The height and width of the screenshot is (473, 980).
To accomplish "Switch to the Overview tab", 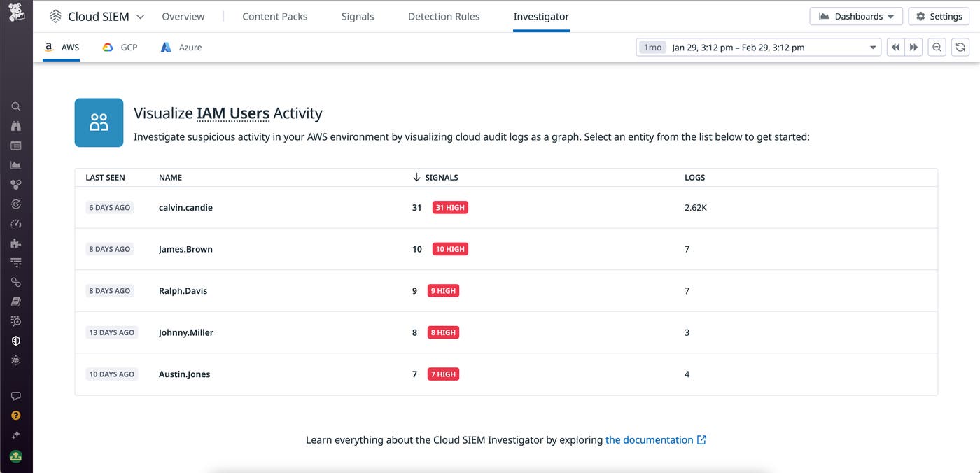I will pos(183,16).
